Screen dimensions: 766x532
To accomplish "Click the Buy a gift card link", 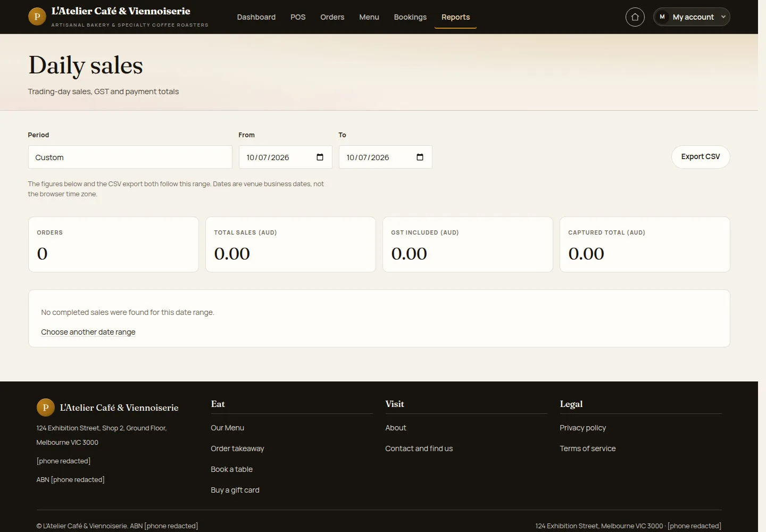I will click(235, 490).
